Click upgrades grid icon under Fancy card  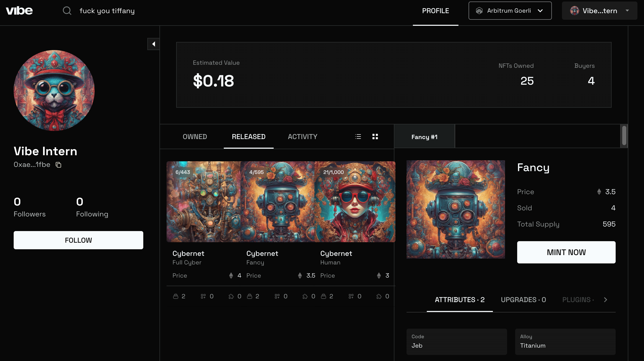(277, 296)
